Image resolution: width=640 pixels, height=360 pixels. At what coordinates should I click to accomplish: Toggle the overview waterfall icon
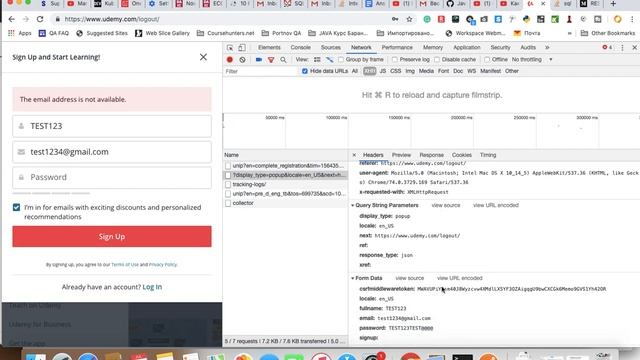[329, 60]
